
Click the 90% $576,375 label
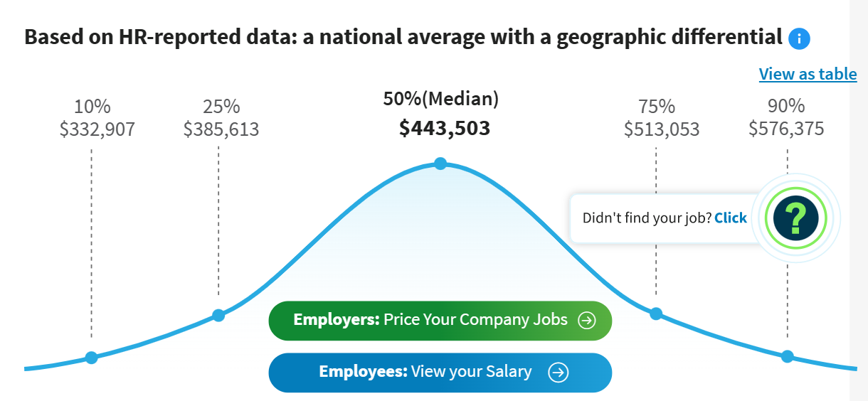786,118
